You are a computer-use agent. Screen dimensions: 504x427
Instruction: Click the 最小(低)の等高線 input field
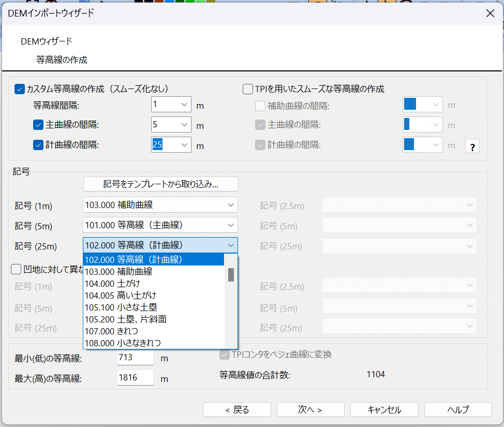coord(135,357)
